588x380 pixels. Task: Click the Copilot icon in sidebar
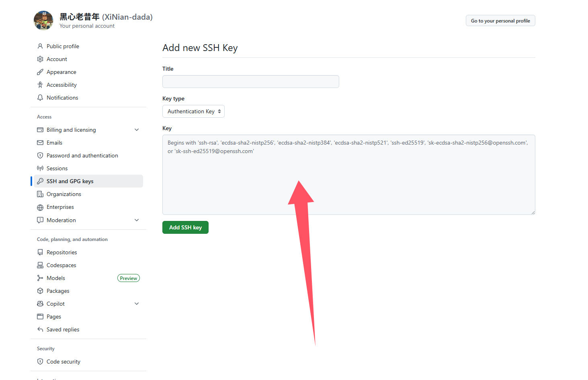pyautogui.click(x=40, y=304)
